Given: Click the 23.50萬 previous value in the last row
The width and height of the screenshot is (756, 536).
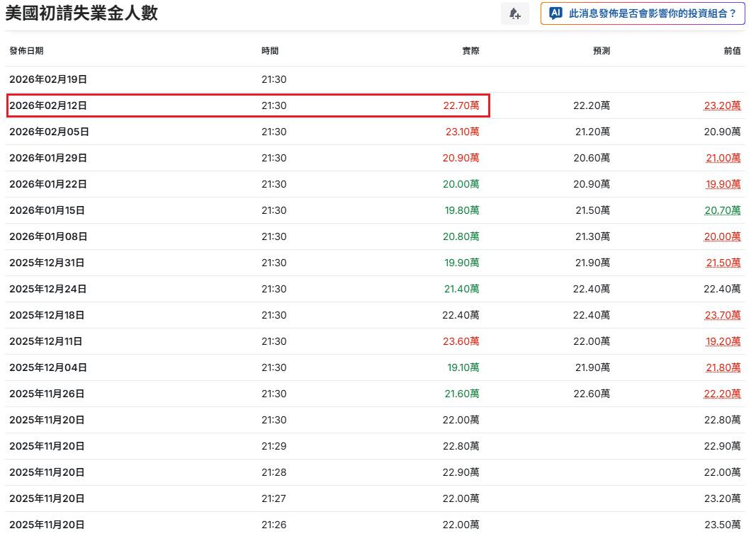Looking at the screenshot, I should tap(722, 525).
